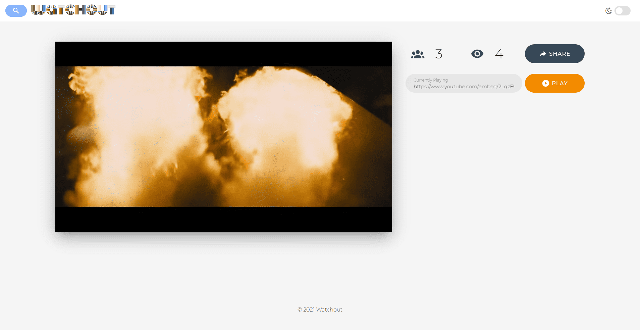
Task: Open the Watchout logo home link
Action: click(x=73, y=10)
